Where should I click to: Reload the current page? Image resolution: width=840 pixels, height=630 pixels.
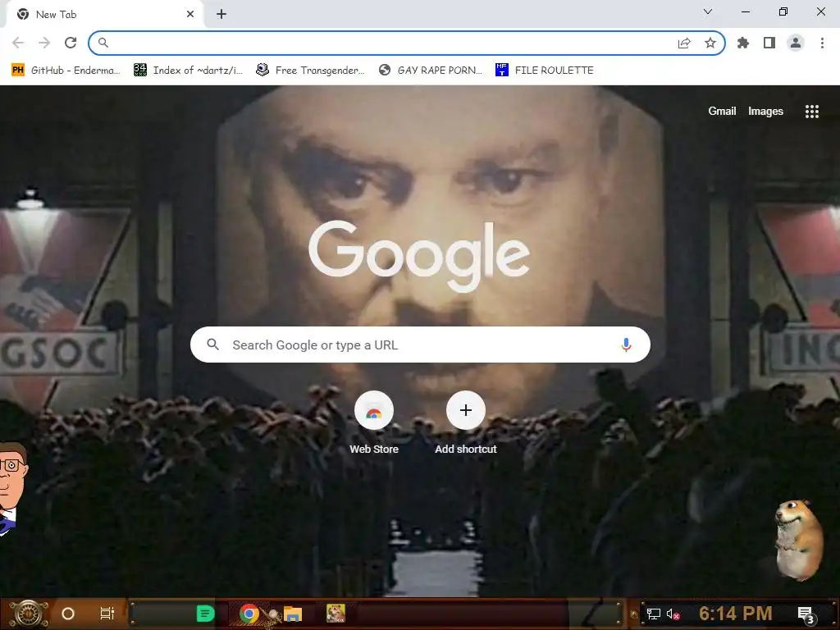coord(71,43)
